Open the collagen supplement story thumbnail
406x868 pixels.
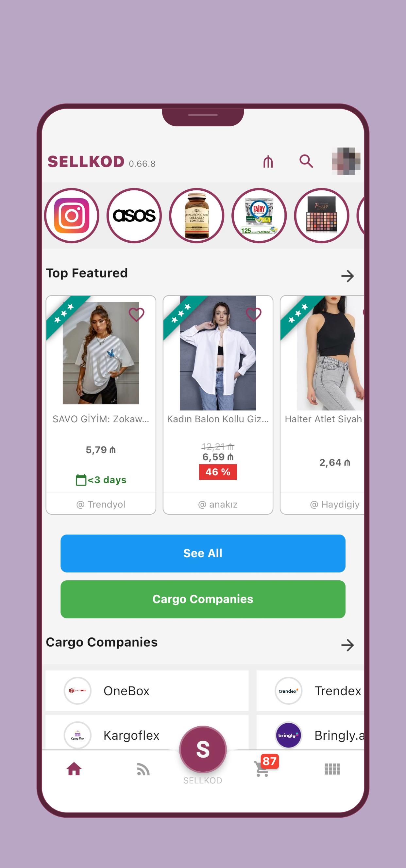[196, 216]
